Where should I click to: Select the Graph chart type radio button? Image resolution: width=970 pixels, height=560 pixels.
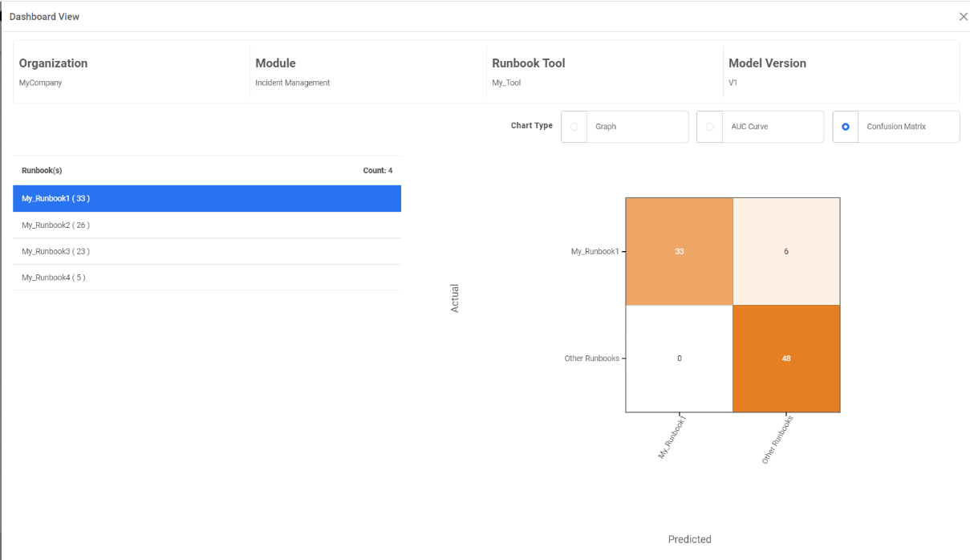pos(574,127)
